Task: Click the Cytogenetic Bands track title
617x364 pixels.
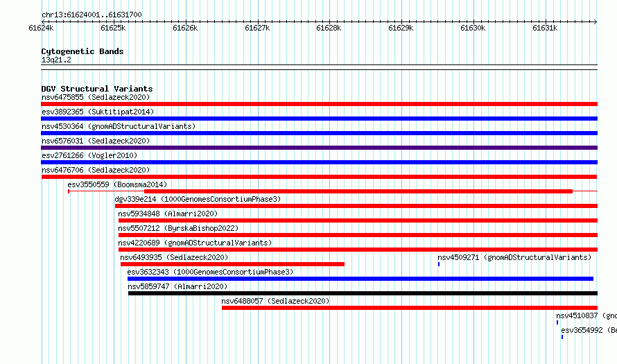Action: [x=82, y=51]
